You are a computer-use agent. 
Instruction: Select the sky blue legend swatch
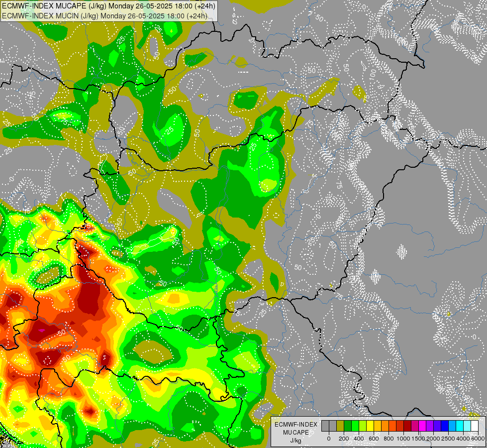coord(452,426)
